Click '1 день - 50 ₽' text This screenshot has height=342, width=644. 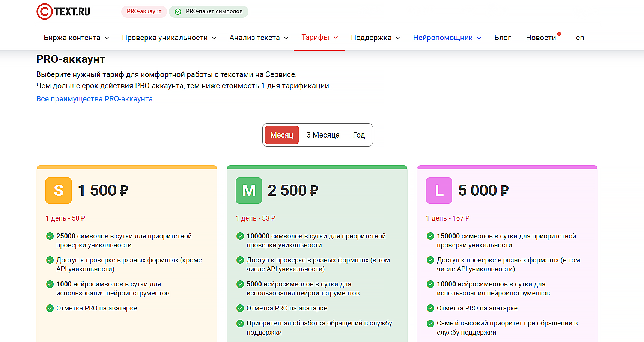tap(65, 218)
